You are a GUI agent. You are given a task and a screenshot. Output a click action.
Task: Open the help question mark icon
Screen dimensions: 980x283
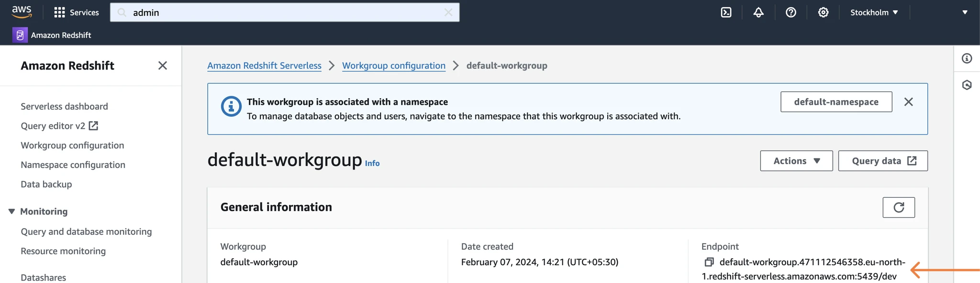791,12
